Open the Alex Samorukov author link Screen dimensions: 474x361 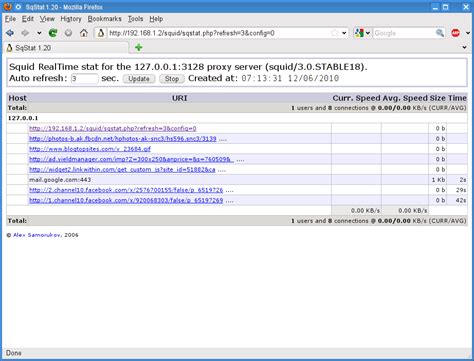[37, 235]
